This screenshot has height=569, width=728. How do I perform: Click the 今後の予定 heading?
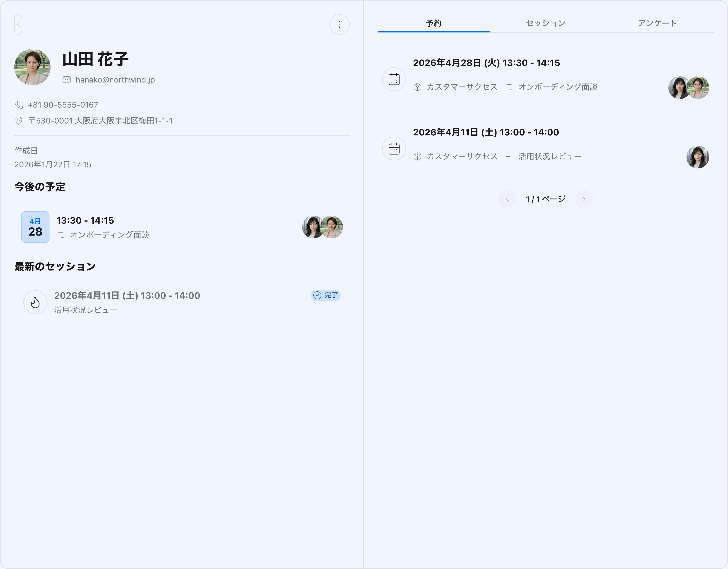point(40,187)
